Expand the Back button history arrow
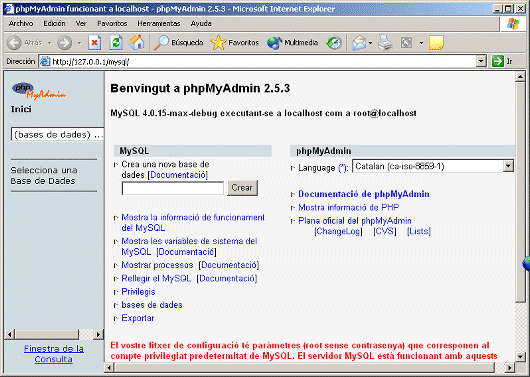The image size is (530, 377). tap(49, 43)
